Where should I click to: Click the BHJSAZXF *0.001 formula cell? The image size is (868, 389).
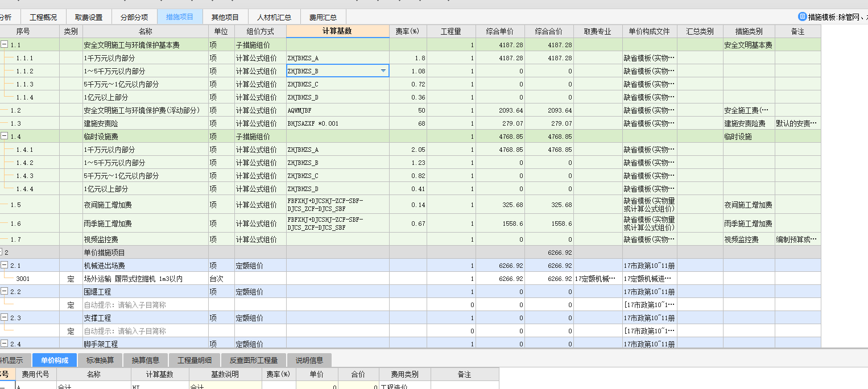click(x=338, y=123)
